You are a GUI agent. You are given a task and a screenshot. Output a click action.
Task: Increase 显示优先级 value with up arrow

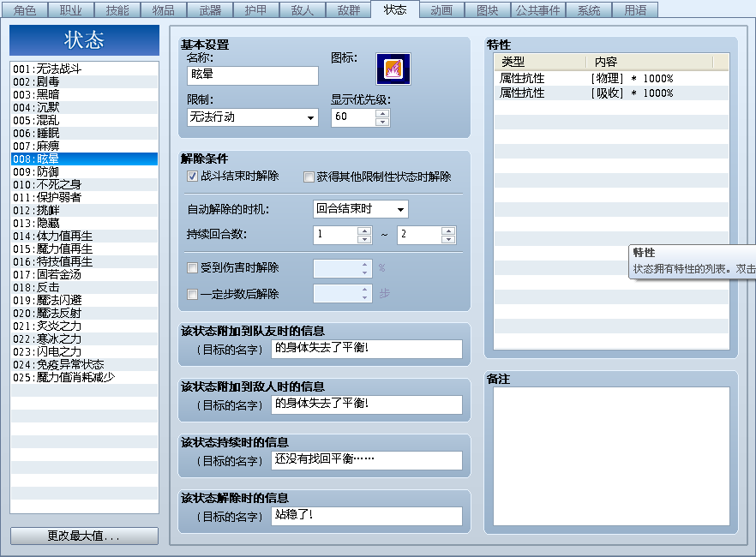(382, 113)
